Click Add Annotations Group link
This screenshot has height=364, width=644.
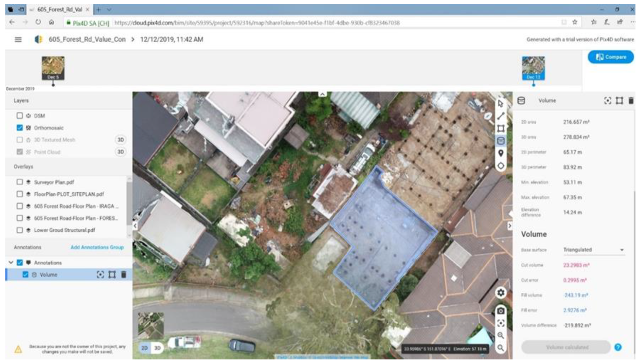click(97, 247)
